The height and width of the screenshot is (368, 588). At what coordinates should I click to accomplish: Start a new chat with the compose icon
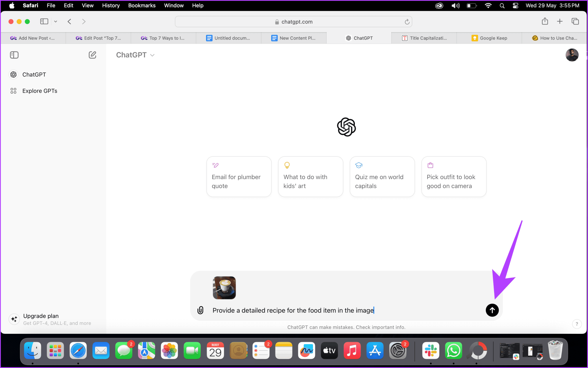tap(92, 55)
